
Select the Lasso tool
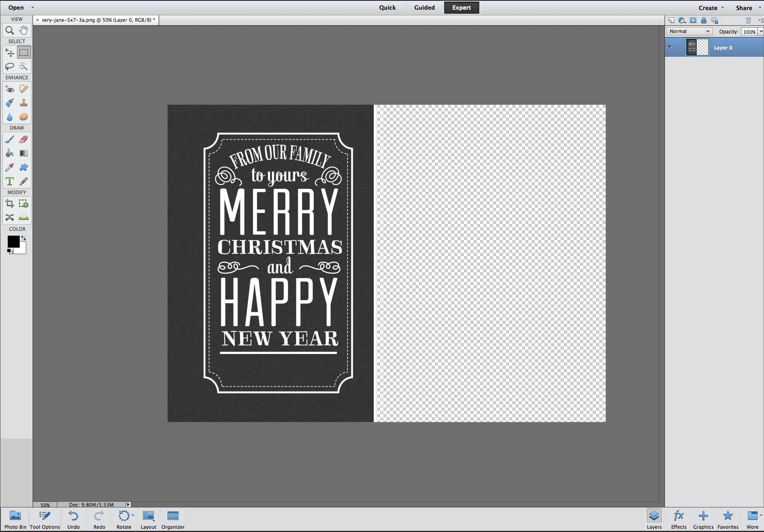coord(10,66)
